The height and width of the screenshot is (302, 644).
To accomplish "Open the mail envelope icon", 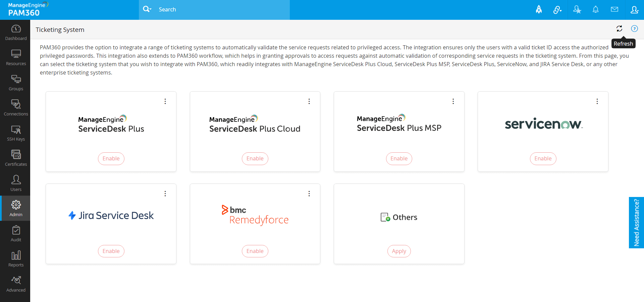I will (614, 9).
